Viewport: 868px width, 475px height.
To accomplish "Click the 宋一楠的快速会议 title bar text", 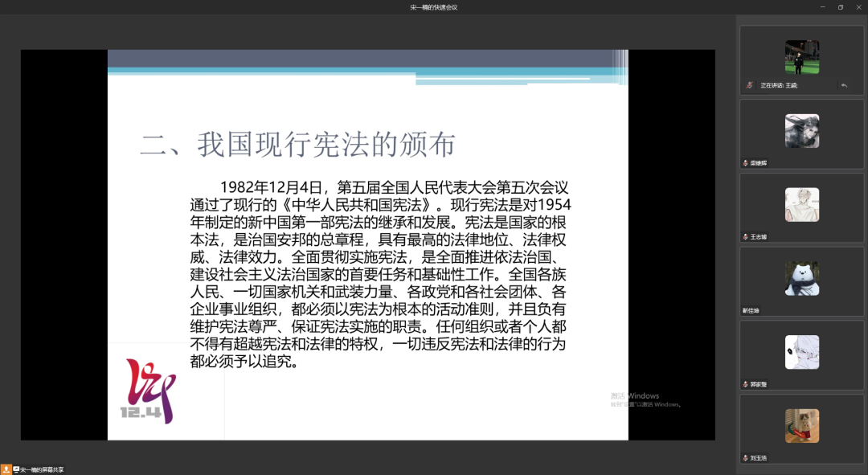I will (434, 6).
